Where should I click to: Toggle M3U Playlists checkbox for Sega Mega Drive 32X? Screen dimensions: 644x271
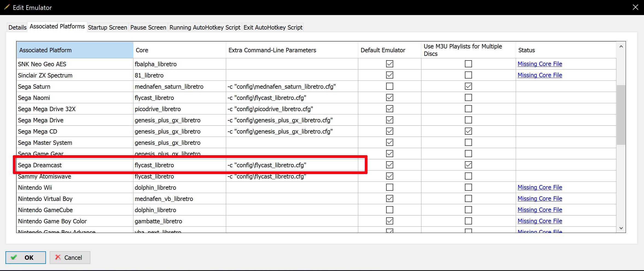tap(468, 109)
